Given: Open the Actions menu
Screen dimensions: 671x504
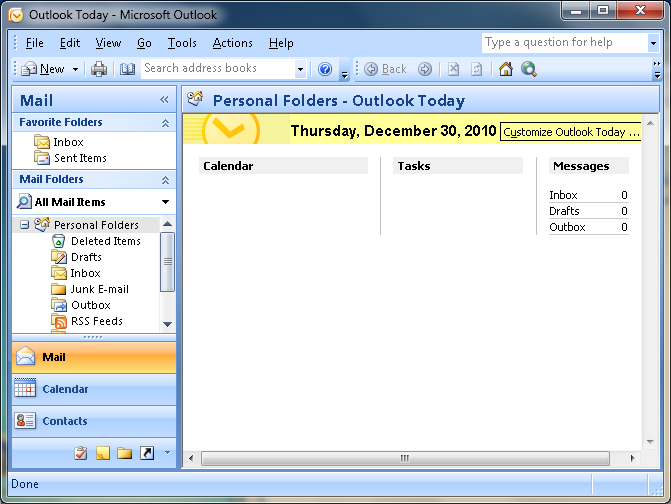Looking at the screenshot, I should (232, 43).
